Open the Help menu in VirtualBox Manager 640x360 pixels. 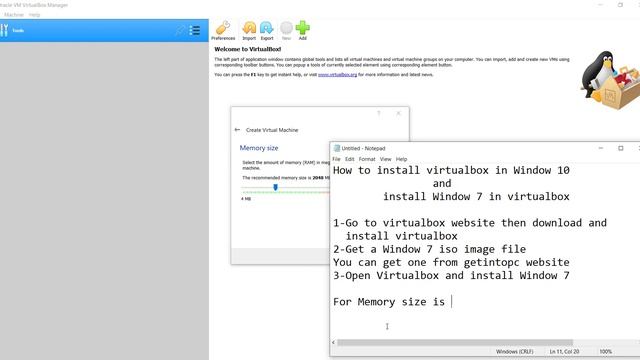(x=34, y=15)
